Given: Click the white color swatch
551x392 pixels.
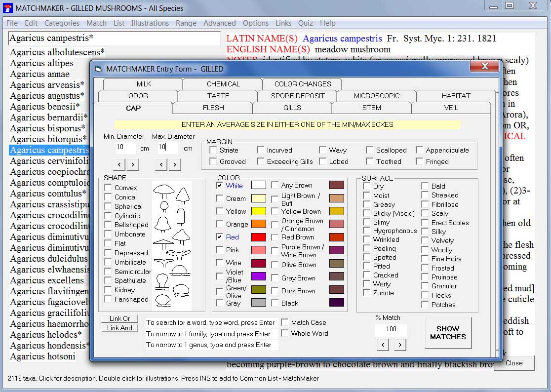Looking at the screenshot, I should pyautogui.click(x=259, y=185).
